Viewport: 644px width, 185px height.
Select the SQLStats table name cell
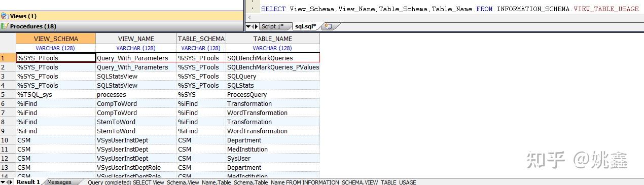click(273, 85)
